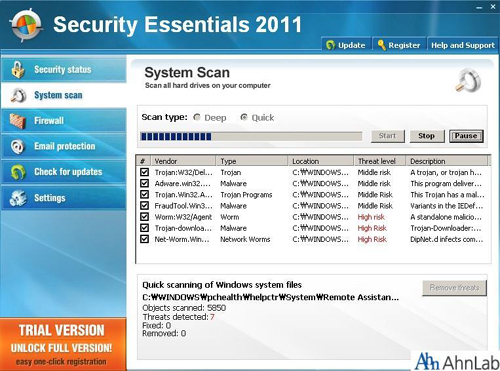Click 'Worm' in the Type column
Image resolution: width=500 pixels, height=371 pixels.
230,217
